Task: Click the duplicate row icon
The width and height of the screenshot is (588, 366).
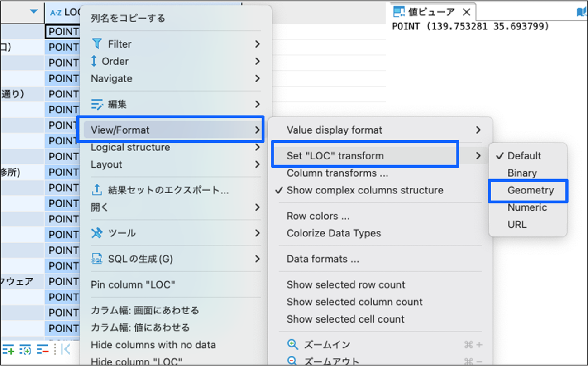Action: 25,350
